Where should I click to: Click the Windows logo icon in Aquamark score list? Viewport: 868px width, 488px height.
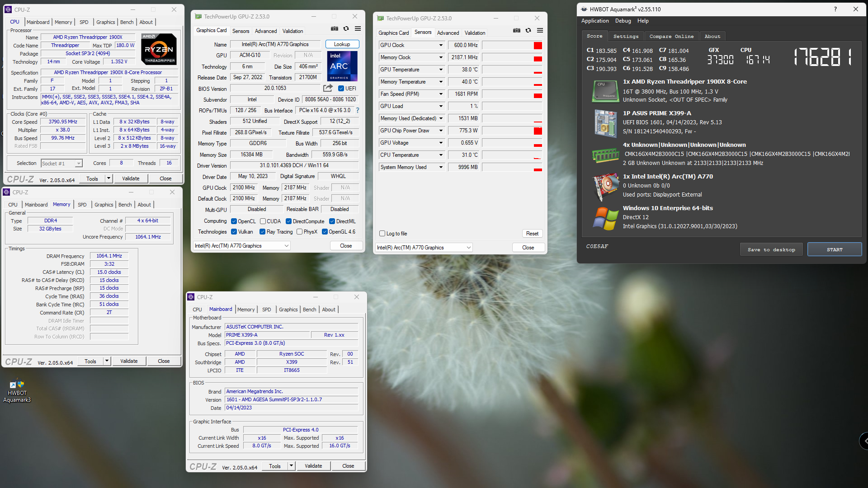click(605, 218)
